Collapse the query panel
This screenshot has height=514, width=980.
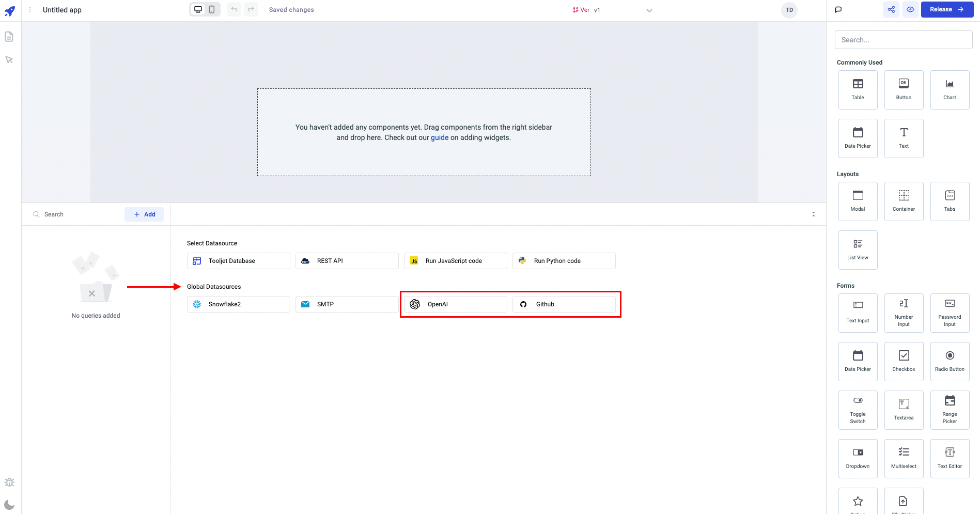click(814, 214)
